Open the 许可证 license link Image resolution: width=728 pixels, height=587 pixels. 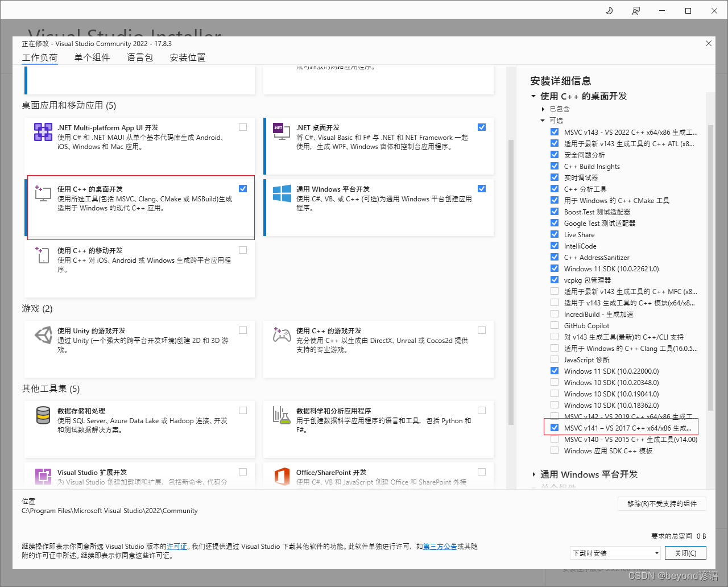tap(177, 547)
